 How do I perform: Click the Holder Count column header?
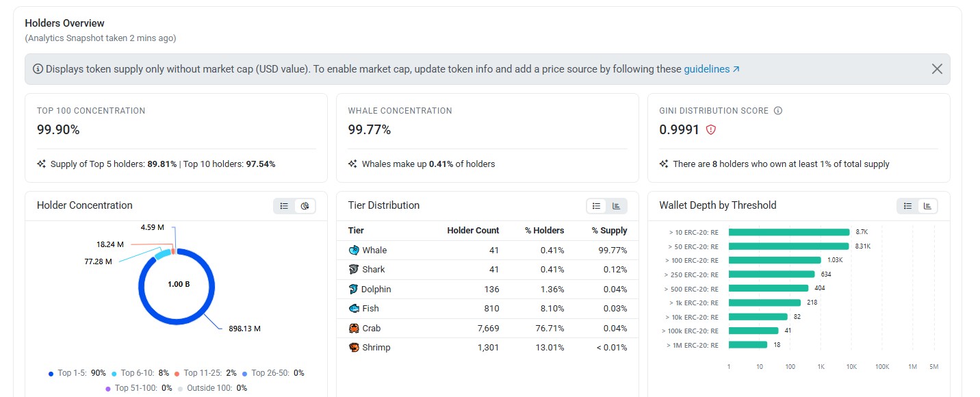pyautogui.click(x=473, y=231)
